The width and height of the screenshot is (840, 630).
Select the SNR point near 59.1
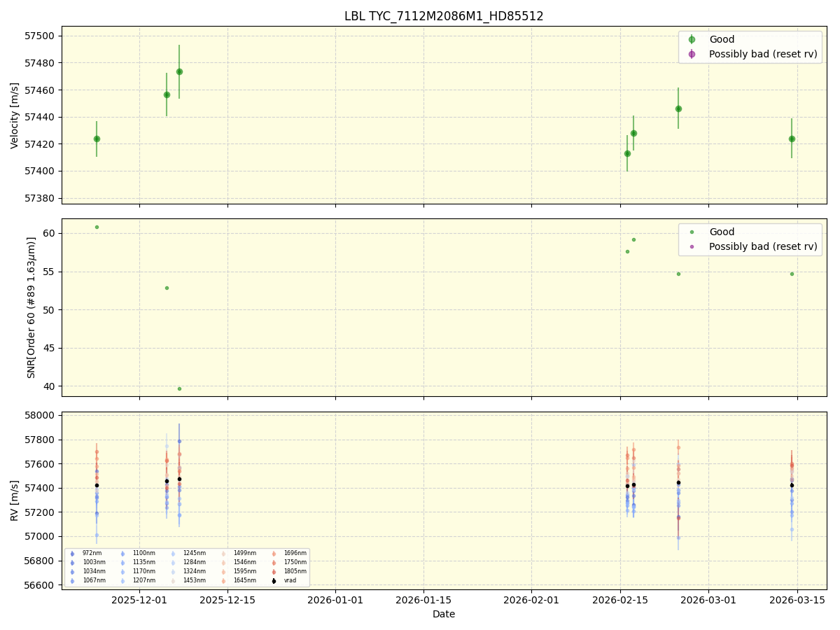pyautogui.click(x=633, y=239)
